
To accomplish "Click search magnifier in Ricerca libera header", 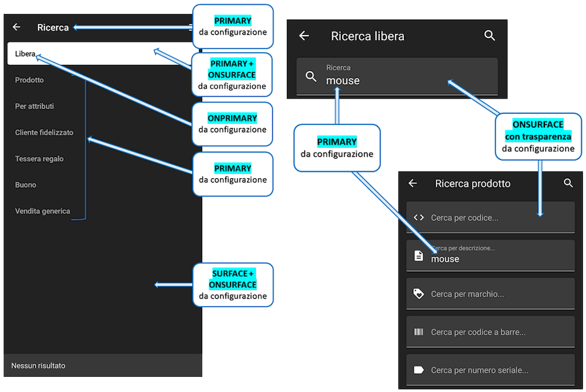I will (x=489, y=36).
